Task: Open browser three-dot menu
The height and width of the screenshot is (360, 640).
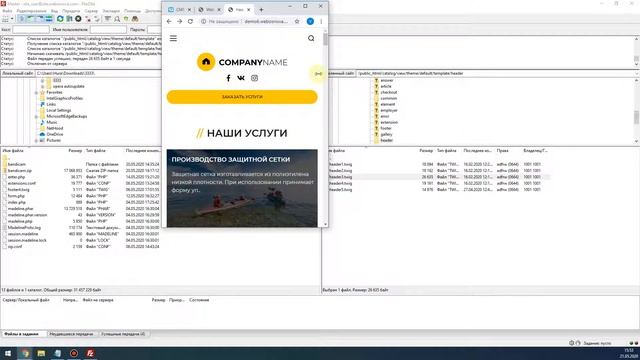Action: pos(321,21)
